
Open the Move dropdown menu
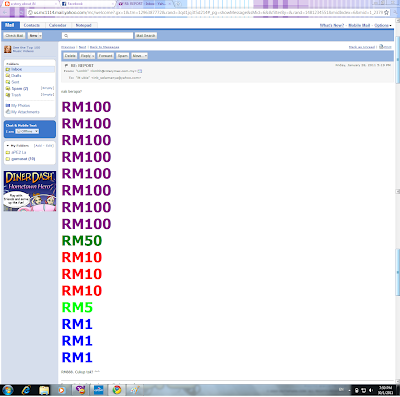coord(139,56)
